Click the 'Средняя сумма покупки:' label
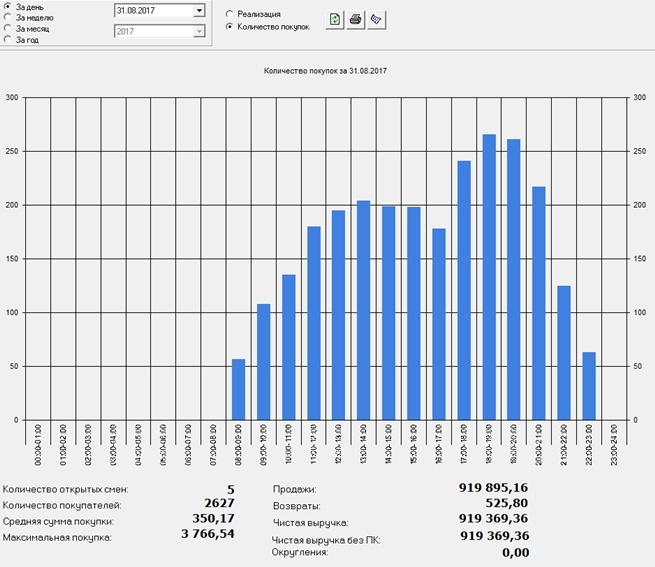 58,521
